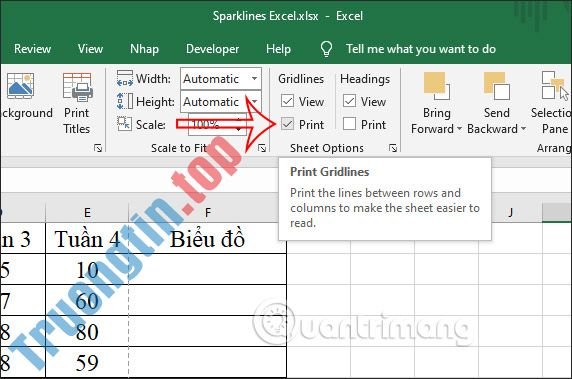
Task: Open the Review tab
Action: (x=32, y=49)
